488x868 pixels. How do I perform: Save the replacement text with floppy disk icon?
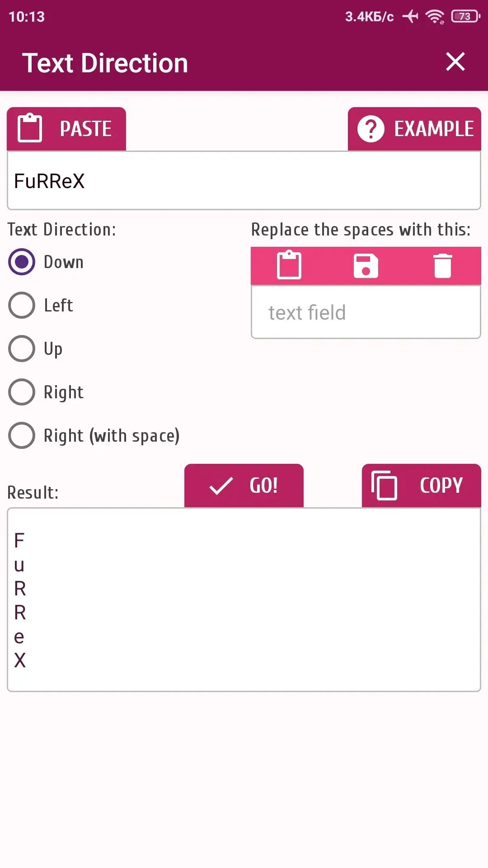coord(366,266)
